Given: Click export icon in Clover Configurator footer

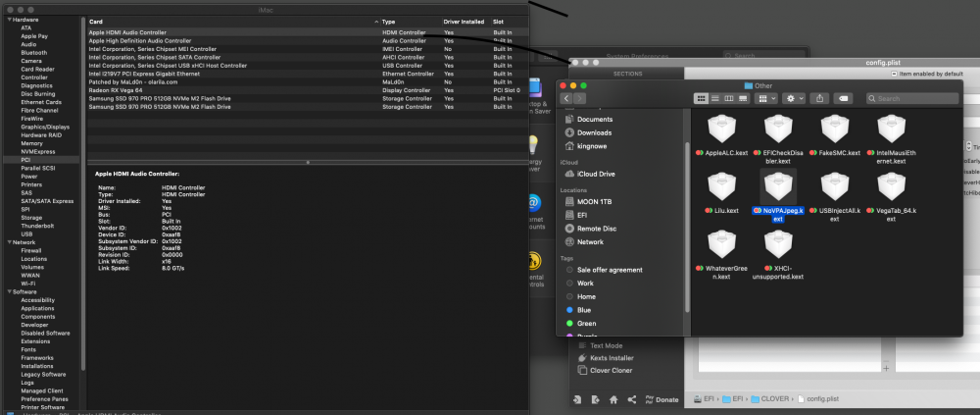Looking at the screenshot, I should pyautogui.click(x=595, y=399).
